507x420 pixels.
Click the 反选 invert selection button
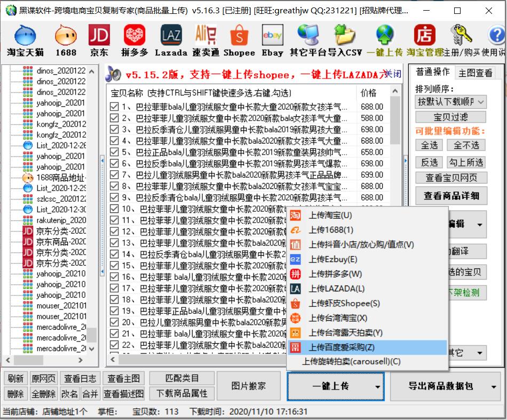tap(430, 162)
